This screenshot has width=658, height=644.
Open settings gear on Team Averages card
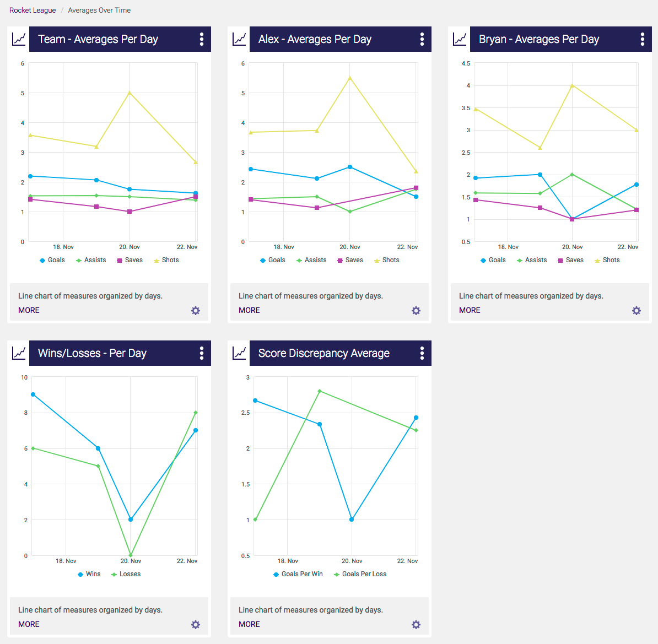click(x=195, y=311)
